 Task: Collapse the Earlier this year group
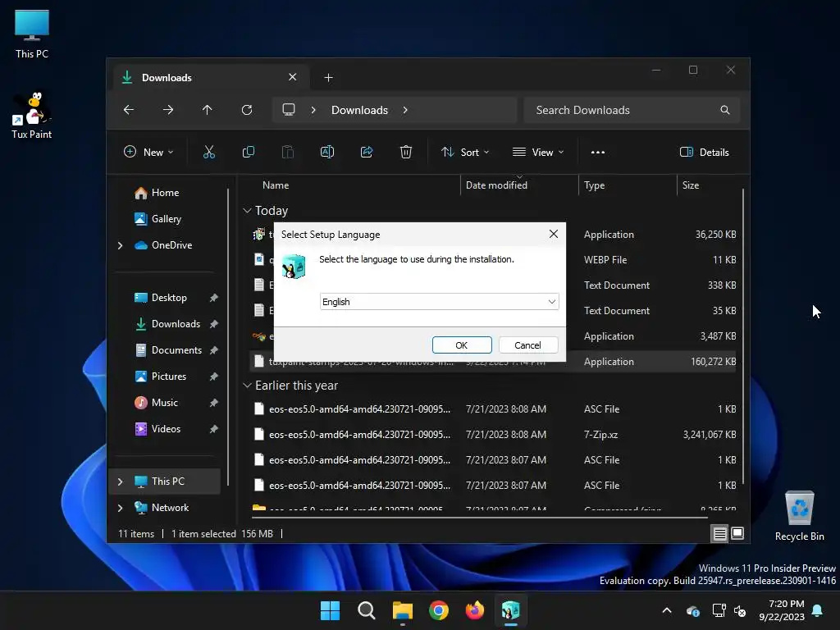[x=247, y=386]
